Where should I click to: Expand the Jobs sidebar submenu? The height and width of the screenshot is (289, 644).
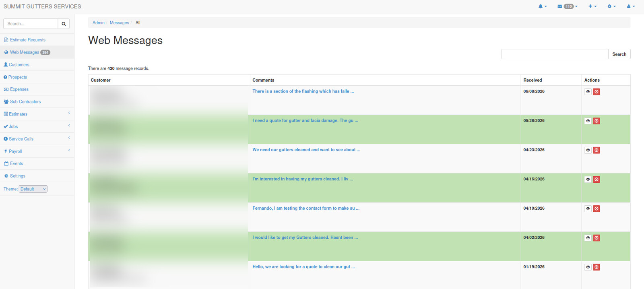(37, 126)
